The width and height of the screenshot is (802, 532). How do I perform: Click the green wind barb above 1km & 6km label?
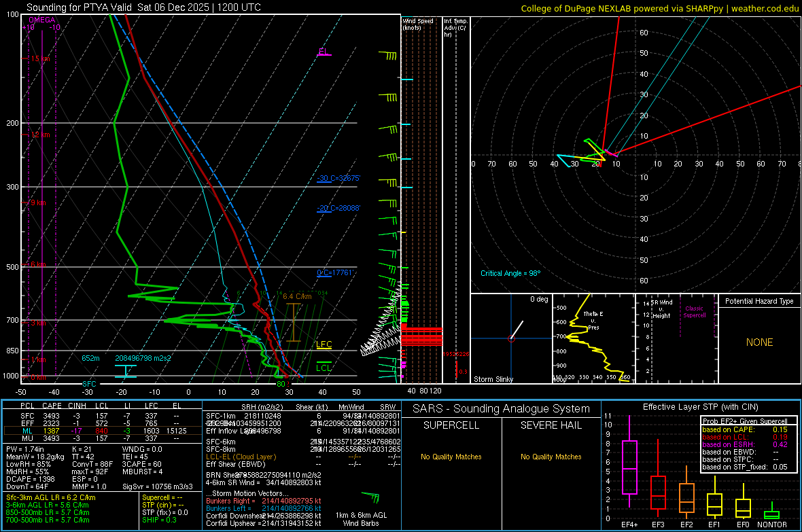[370, 497]
